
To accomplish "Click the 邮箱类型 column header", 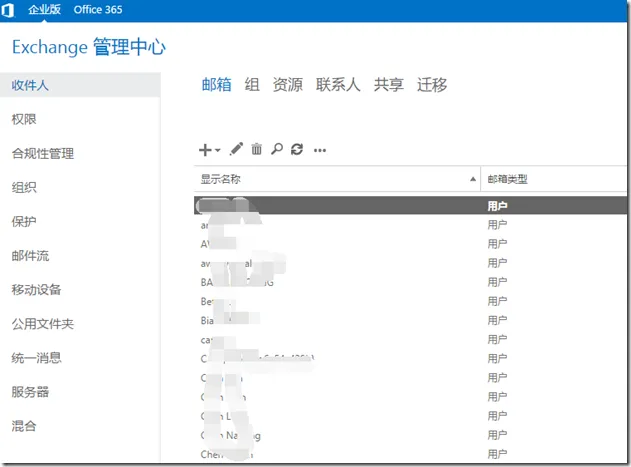I will point(507,179).
